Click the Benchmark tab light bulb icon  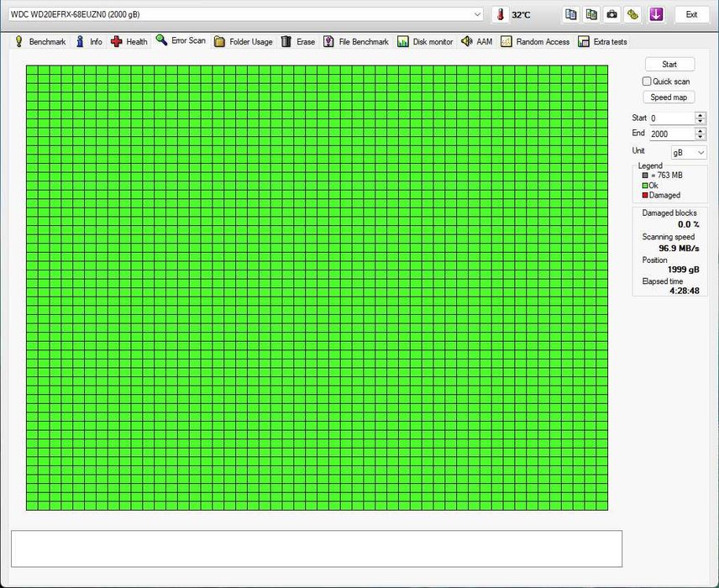point(18,41)
